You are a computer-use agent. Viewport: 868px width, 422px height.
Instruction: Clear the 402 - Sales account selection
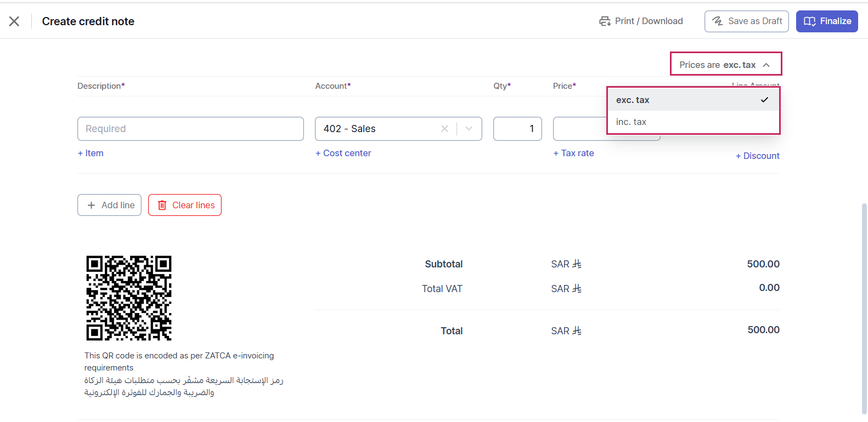tap(444, 129)
